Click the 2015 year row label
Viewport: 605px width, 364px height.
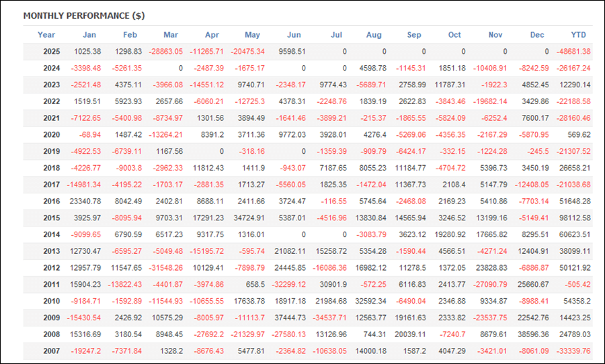52,218
